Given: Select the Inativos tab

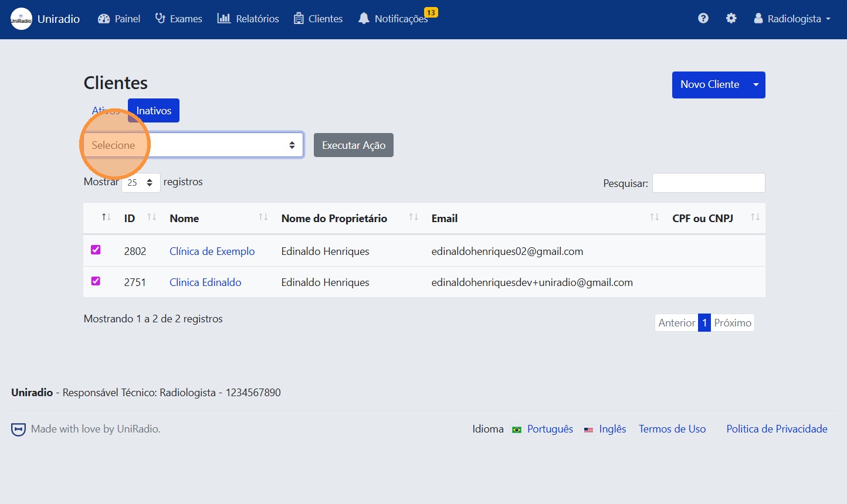Looking at the screenshot, I should click(153, 110).
